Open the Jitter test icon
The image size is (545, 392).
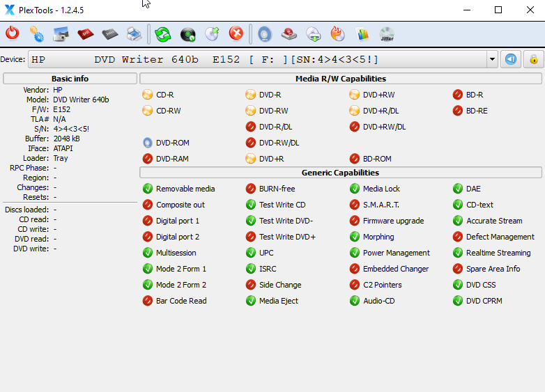(x=387, y=34)
